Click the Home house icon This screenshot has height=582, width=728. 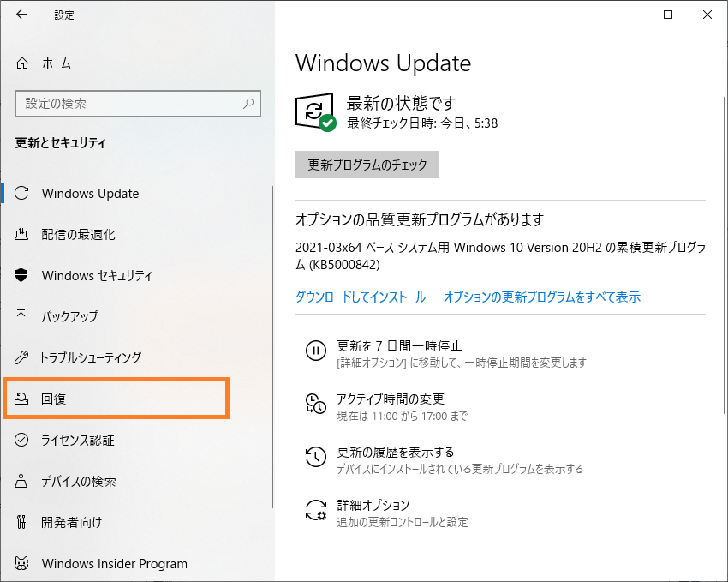tap(22, 63)
